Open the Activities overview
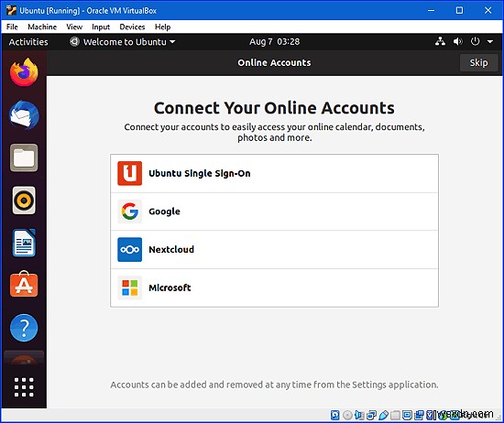 point(28,42)
